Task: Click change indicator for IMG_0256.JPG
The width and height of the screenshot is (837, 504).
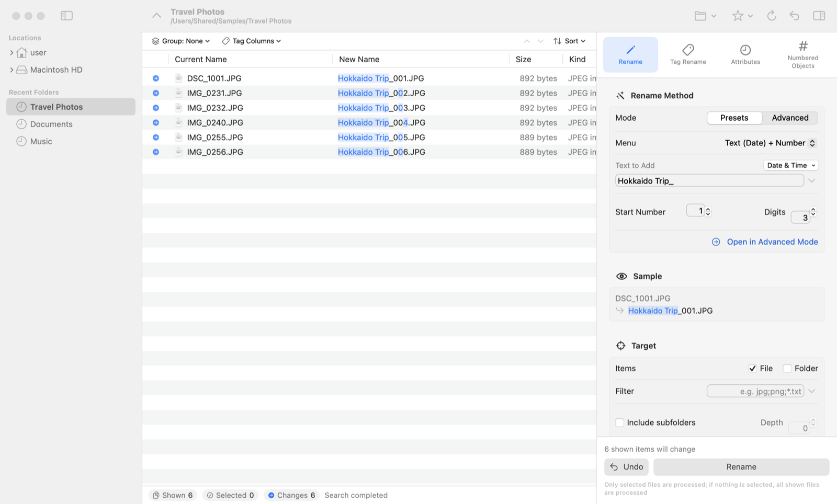Action: (156, 152)
